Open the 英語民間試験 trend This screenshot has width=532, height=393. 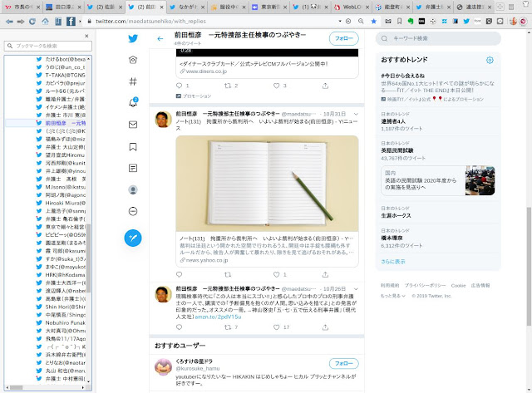click(x=438, y=150)
